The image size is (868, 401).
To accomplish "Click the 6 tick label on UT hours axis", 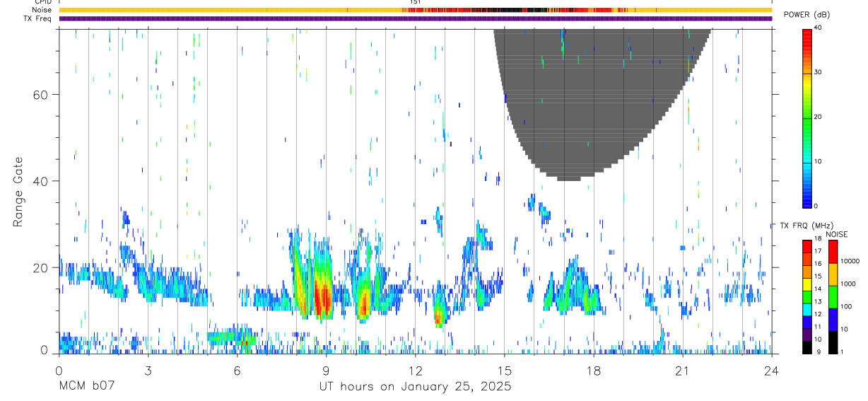I will coord(237,370).
